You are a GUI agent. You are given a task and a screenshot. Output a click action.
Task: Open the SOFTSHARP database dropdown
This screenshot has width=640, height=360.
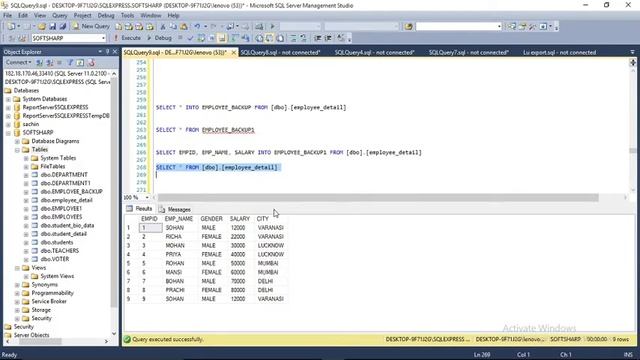103,38
